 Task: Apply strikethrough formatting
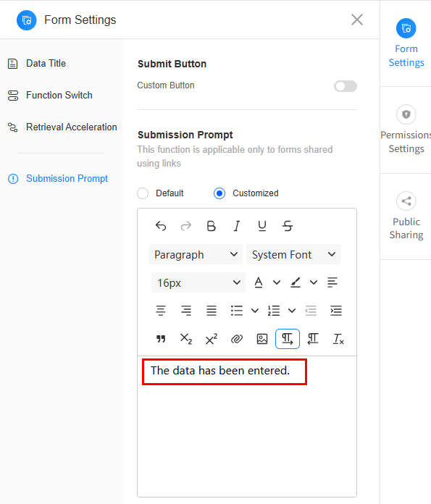tap(288, 226)
